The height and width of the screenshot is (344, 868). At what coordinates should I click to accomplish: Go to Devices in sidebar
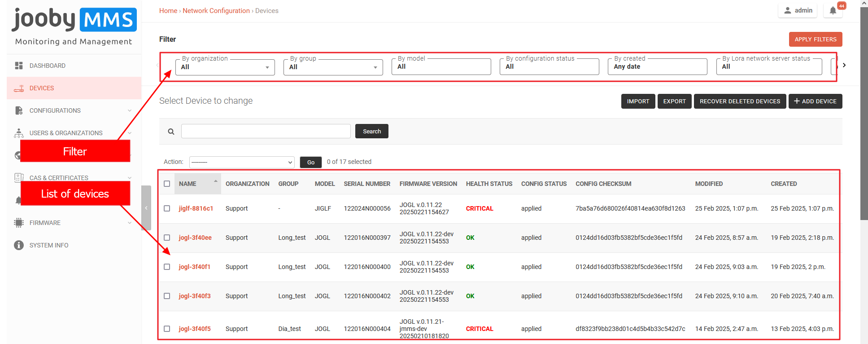click(42, 88)
